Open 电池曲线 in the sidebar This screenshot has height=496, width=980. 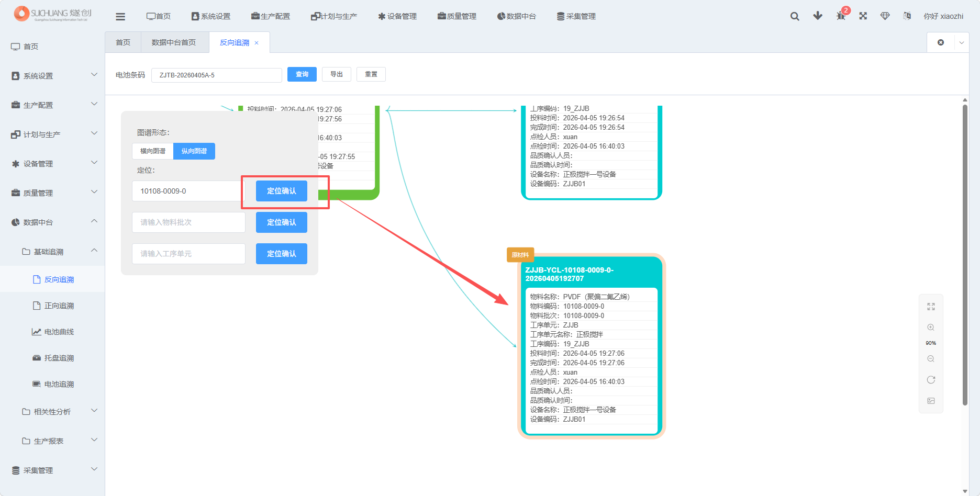pos(52,332)
